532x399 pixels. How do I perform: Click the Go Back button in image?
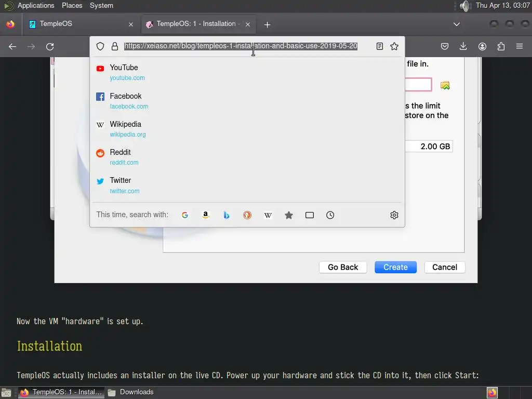[x=343, y=268]
